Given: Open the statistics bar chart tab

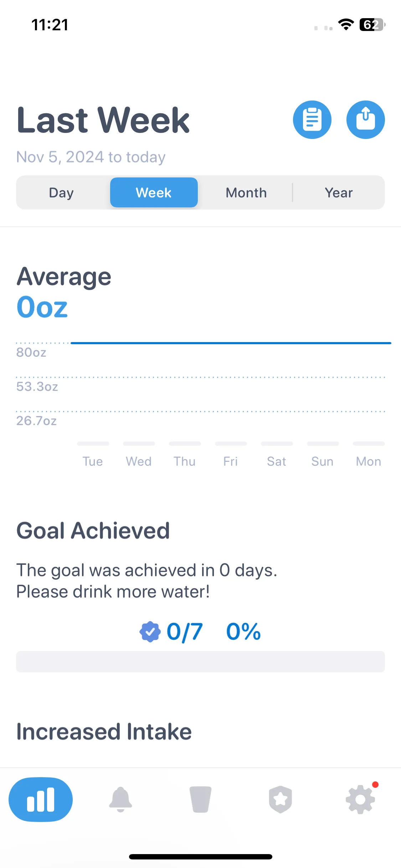Looking at the screenshot, I should click(x=41, y=800).
